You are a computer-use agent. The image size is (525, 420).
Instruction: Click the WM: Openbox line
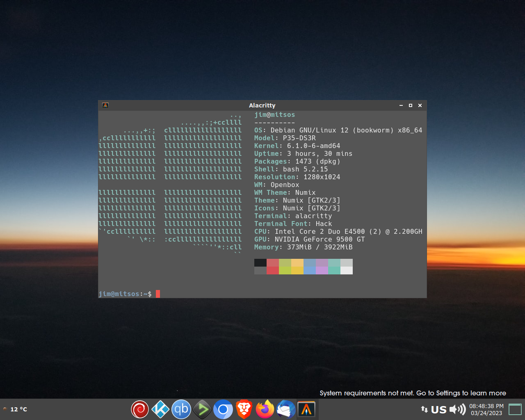click(x=277, y=185)
